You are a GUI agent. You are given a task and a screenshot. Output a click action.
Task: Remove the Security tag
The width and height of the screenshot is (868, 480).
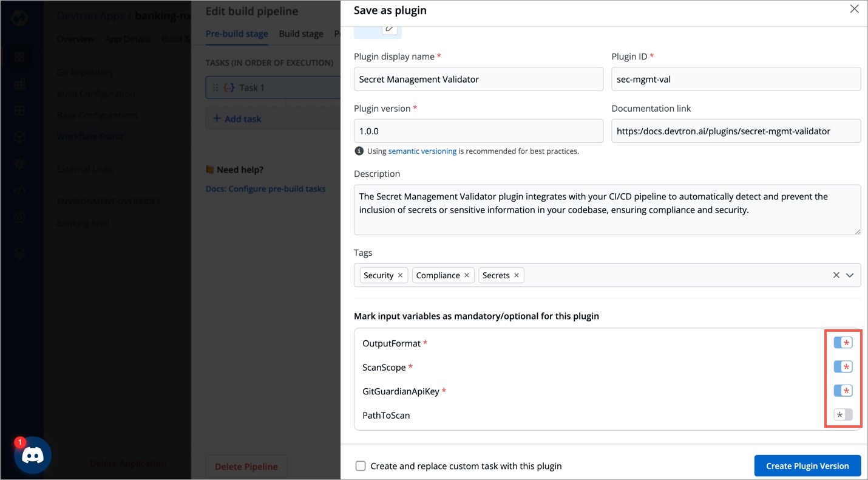tap(400, 275)
